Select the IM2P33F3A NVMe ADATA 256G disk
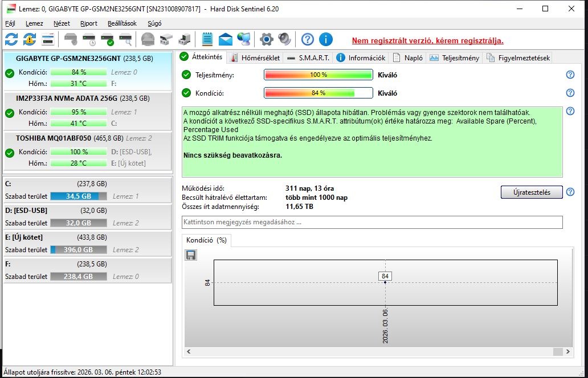This screenshot has width=588, height=378. point(88,110)
